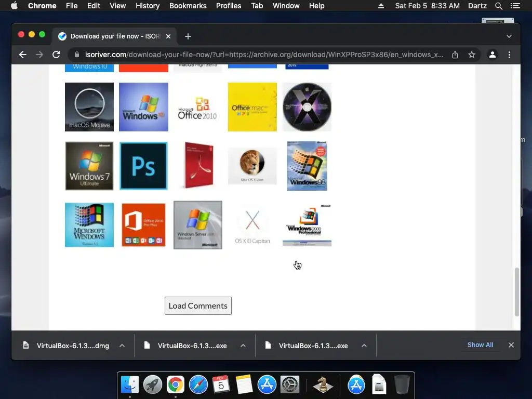Screen dimensions: 532x399
Task: Bookmark this page with the star
Action: (472, 55)
